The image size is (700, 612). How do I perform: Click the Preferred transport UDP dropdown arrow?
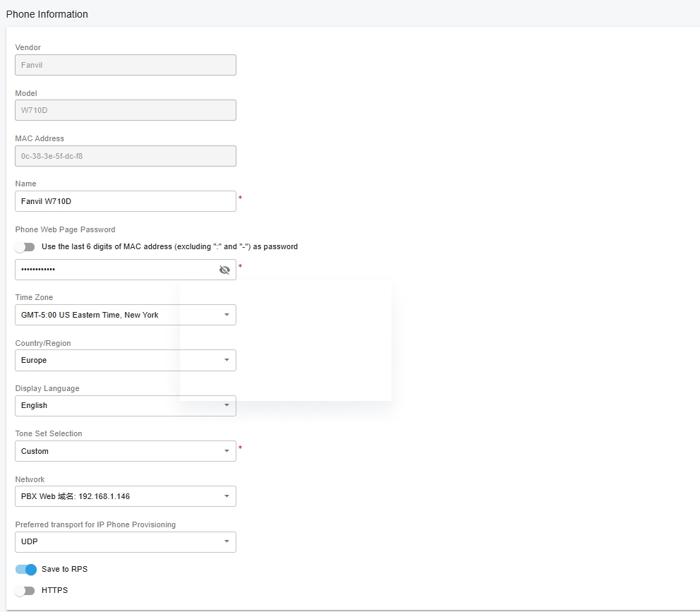227,542
